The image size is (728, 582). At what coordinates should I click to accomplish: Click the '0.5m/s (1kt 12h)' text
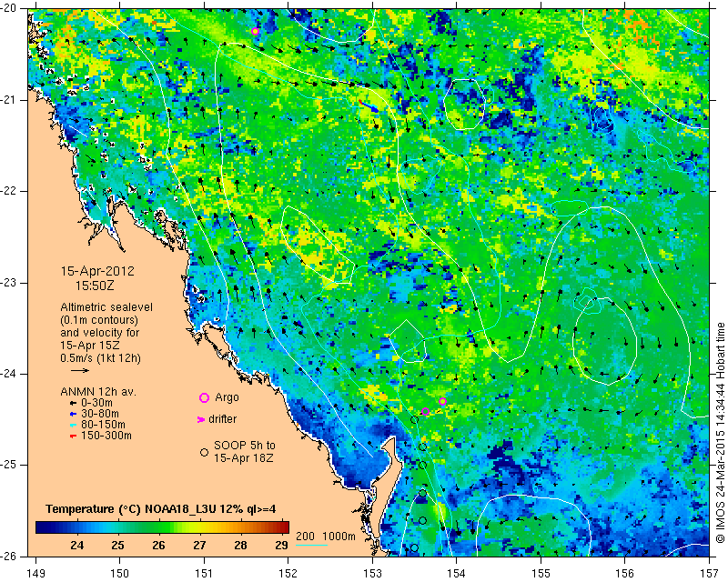(100, 358)
